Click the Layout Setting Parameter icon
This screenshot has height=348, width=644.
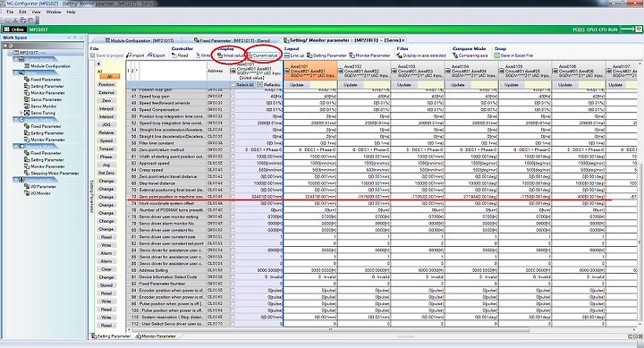click(x=310, y=55)
